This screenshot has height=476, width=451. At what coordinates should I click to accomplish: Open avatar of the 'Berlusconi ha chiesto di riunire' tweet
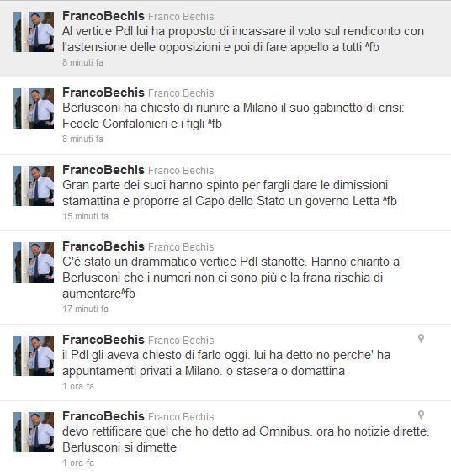point(34,108)
